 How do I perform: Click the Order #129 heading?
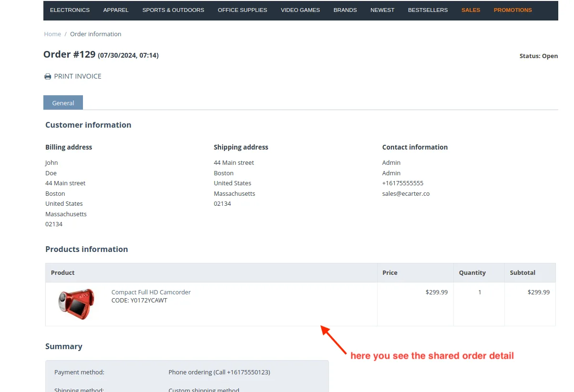pyautogui.click(x=70, y=54)
